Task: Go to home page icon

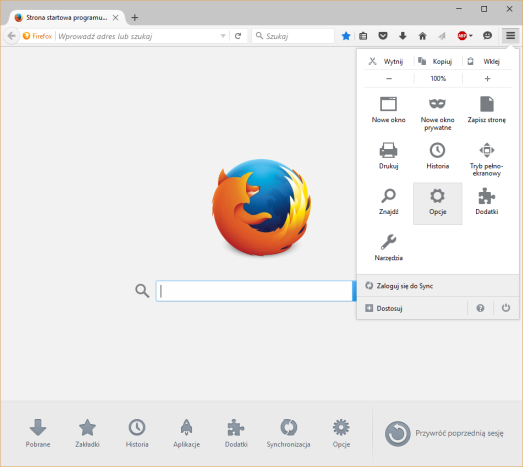Action: coord(423,36)
